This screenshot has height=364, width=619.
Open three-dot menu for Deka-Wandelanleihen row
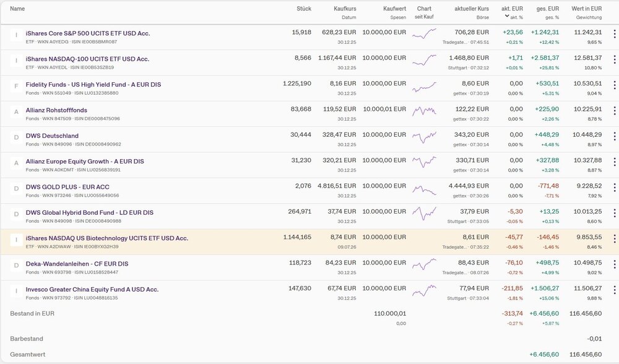click(x=614, y=264)
